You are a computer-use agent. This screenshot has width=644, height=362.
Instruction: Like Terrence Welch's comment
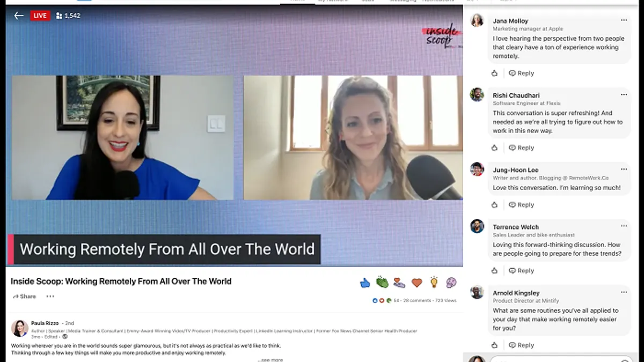(x=495, y=271)
